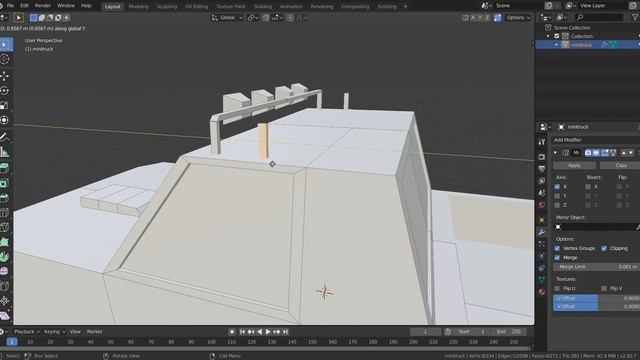The width and height of the screenshot is (640, 360).
Task: Open the snapping options dropdown
Action: (x=278, y=18)
